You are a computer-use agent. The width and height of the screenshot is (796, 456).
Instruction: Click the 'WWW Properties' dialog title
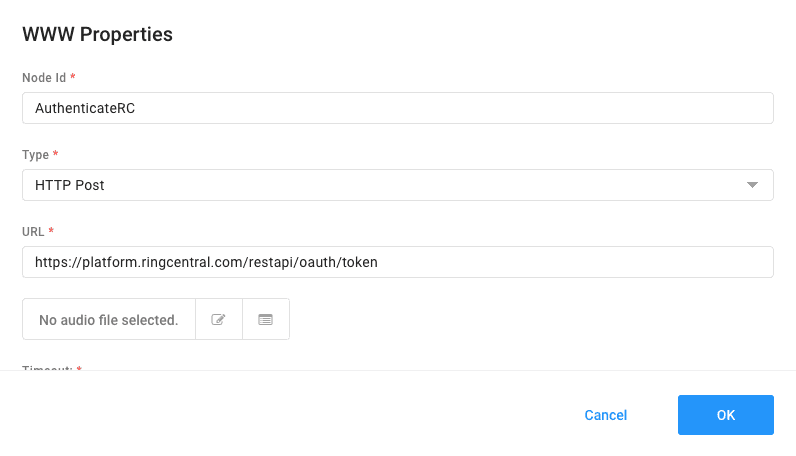coord(97,34)
